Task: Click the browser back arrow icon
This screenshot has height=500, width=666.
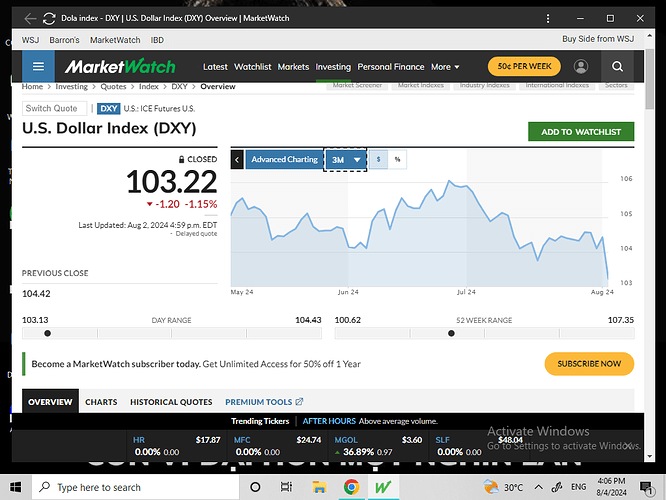Action: point(30,19)
